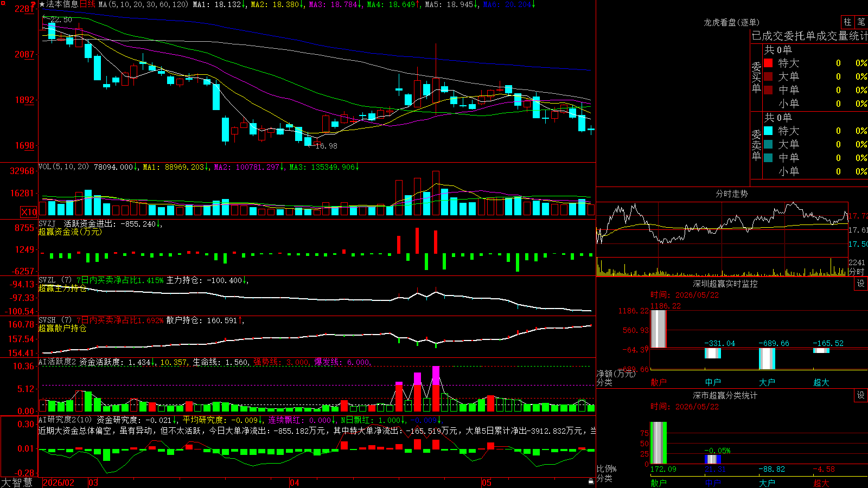Click the 22.50 high price marker
The height and width of the screenshot is (488, 868).
click(x=61, y=20)
